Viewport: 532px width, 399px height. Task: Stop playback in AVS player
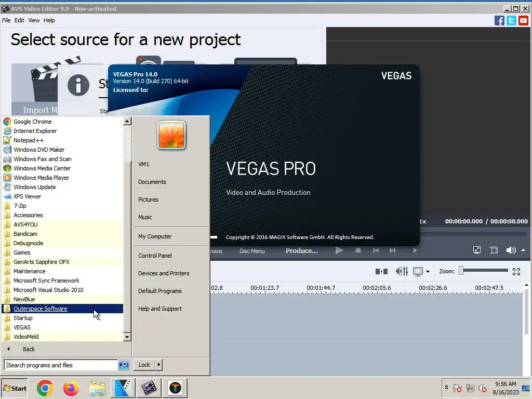click(x=358, y=250)
